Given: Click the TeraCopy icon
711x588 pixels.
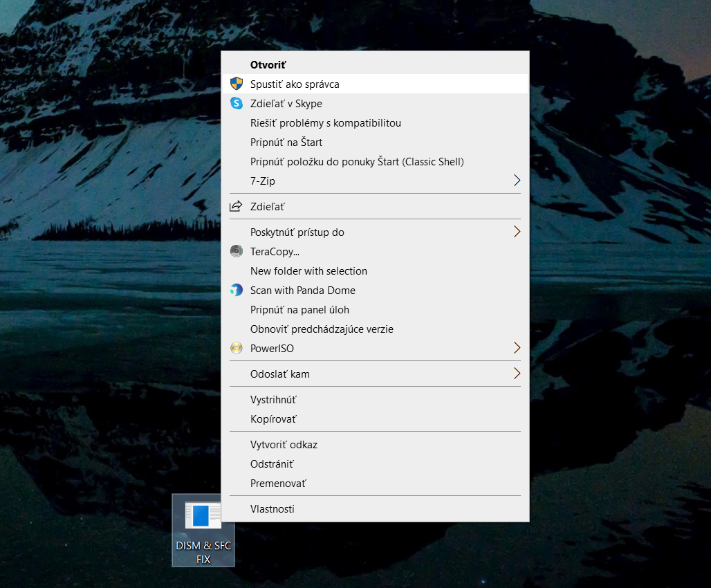Looking at the screenshot, I should click(x=237, y=251).
